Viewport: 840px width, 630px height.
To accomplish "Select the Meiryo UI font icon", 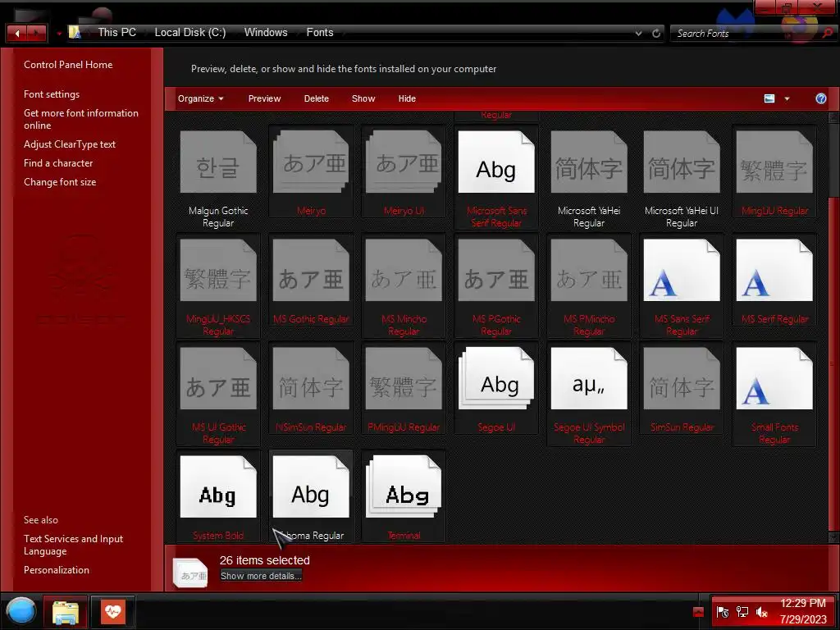I will pos(404,162).
